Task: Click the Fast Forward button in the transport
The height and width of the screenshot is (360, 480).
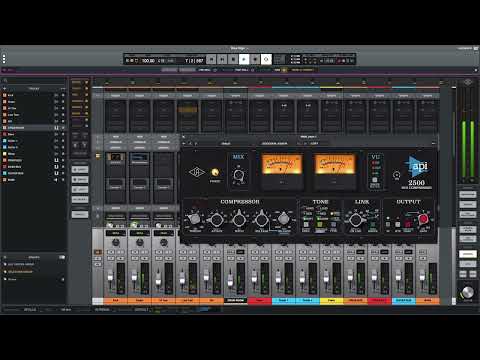Action: click(x=222, y=59)
